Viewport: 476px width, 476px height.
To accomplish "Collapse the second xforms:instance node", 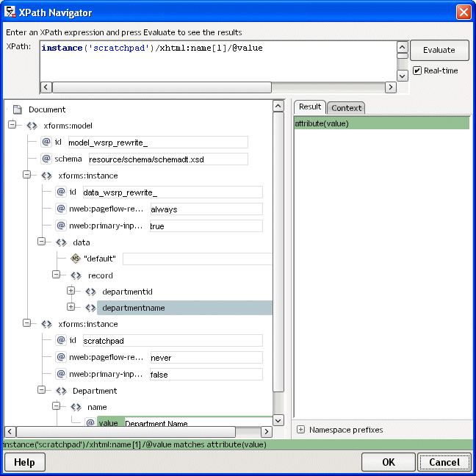I will [x=26, y=323].
